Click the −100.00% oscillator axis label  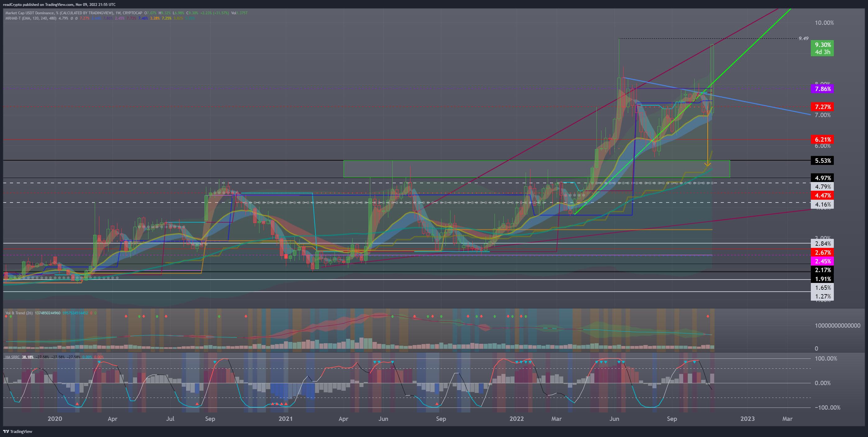[828, 408]
